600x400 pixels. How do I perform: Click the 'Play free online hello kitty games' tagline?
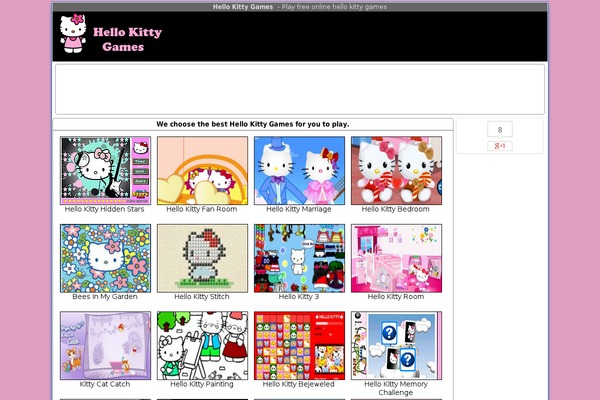pyautogui.click(x=334, y=7)
